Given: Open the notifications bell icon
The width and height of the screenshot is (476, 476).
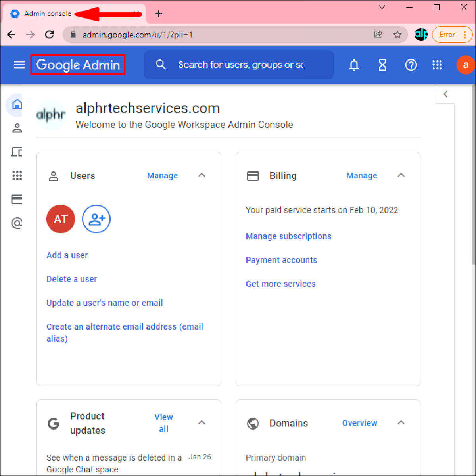Looking at the screenshot, I should [353, 65].
